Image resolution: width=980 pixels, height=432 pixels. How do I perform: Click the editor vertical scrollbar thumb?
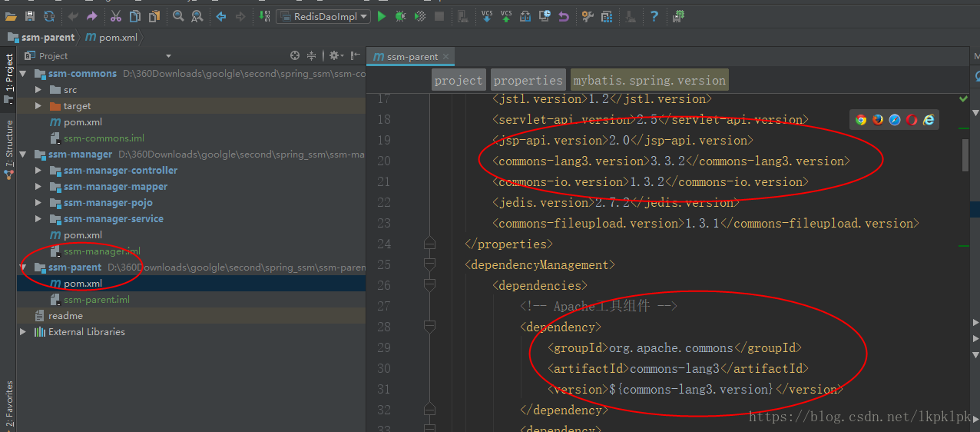point(965,155)
